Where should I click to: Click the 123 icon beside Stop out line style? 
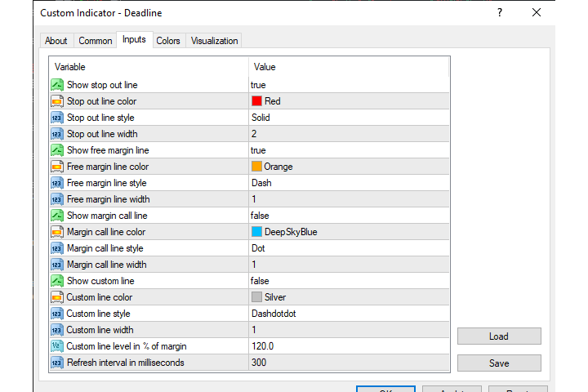point(57,118)
